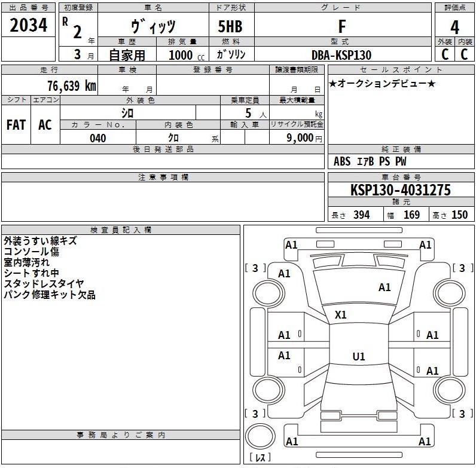Select the air conditioner value AC
The height and width of the screenshot is (468, 476).
[x=45, y=125]
